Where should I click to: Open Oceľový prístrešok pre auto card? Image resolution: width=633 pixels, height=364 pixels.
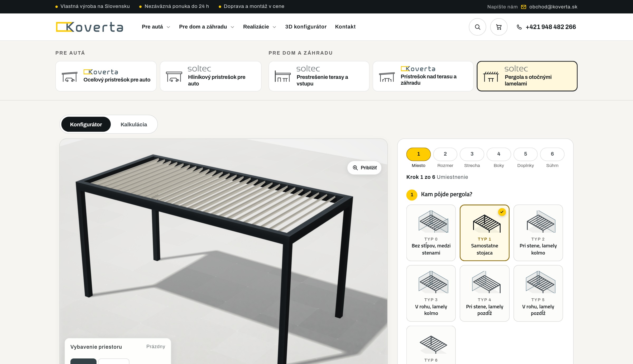click(106, 76)
